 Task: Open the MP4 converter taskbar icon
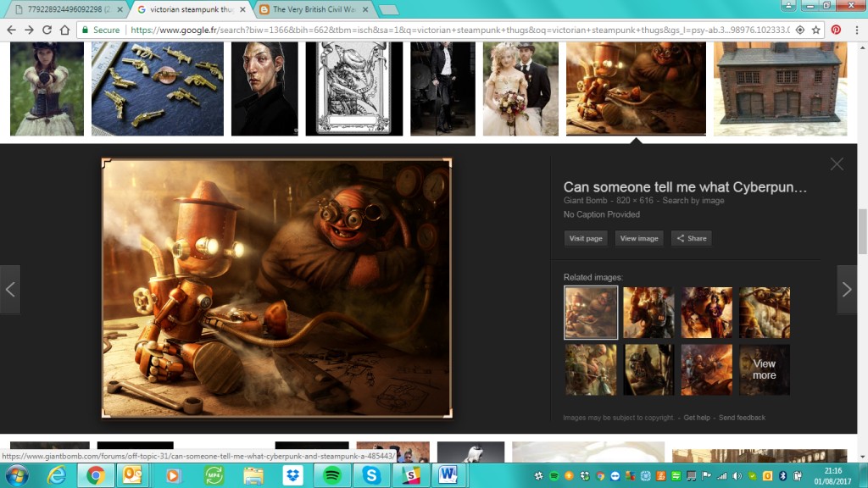(214, 475)
